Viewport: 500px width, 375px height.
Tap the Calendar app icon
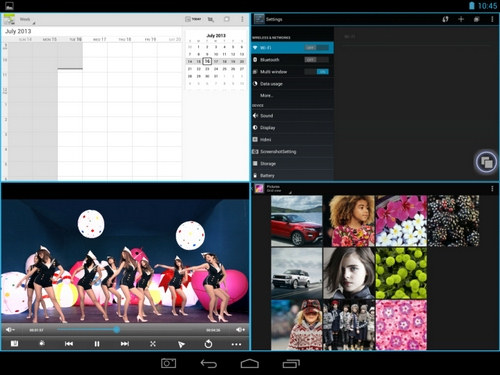9,20
